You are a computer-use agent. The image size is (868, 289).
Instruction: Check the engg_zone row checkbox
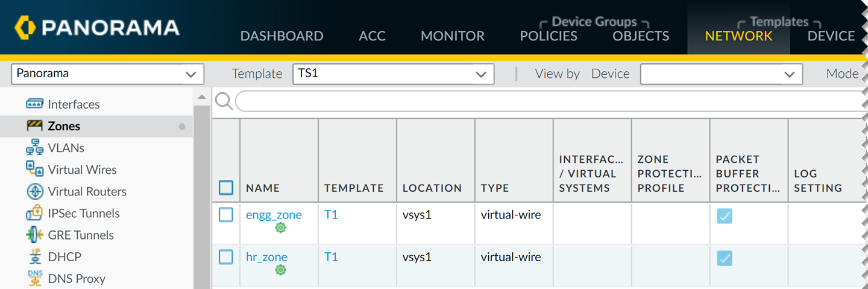226,215
